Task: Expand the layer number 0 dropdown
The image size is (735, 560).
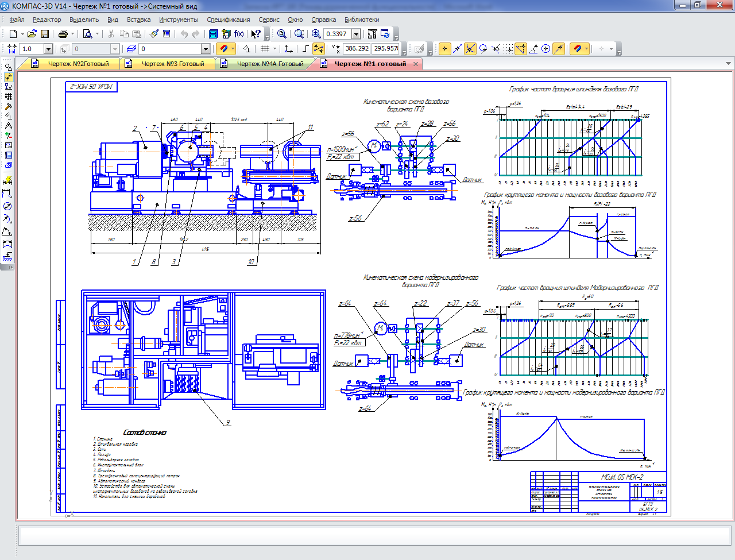Action: 205,49
